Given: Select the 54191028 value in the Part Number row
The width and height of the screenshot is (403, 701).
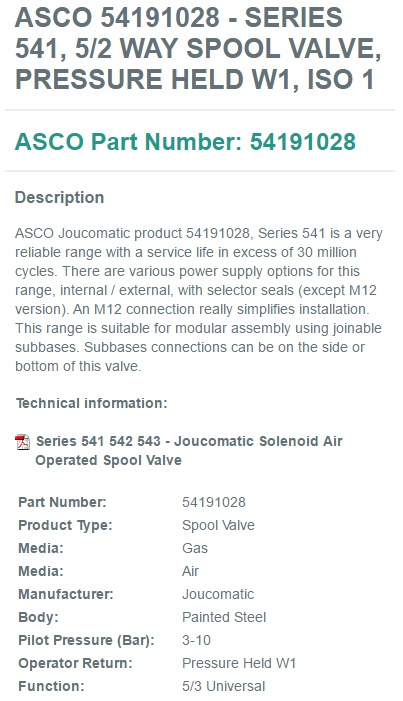Looking at the screenshot, I should [214, 502].
